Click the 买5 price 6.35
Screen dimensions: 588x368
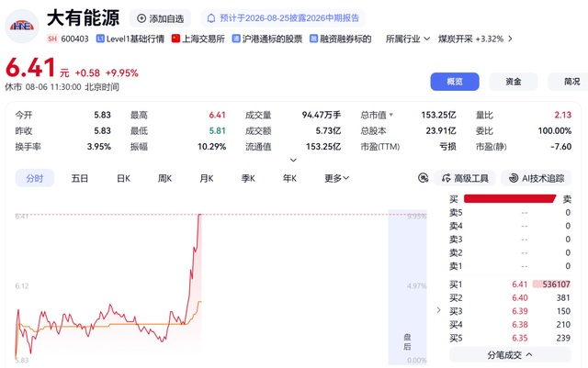point(520,338)
